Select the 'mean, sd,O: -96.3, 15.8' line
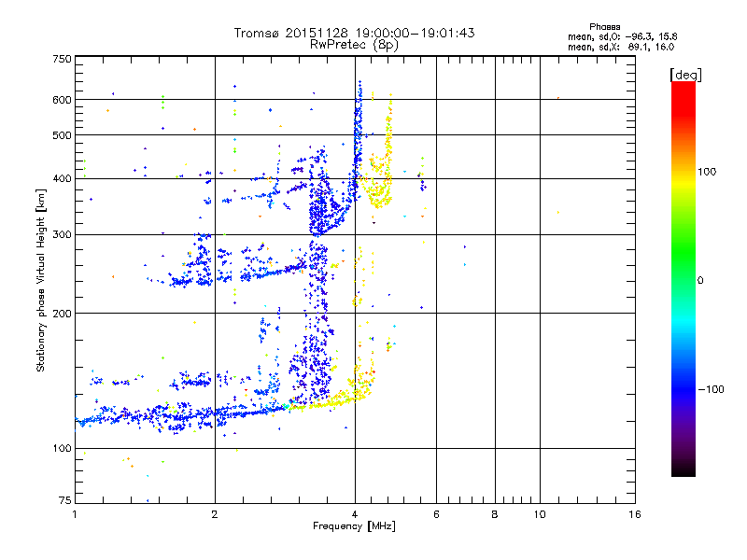 click(x=622, y=36)
